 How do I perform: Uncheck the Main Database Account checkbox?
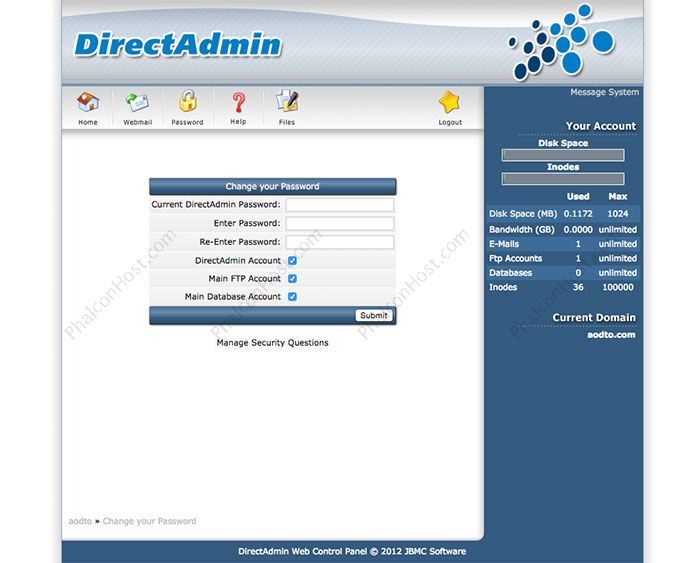292,296
